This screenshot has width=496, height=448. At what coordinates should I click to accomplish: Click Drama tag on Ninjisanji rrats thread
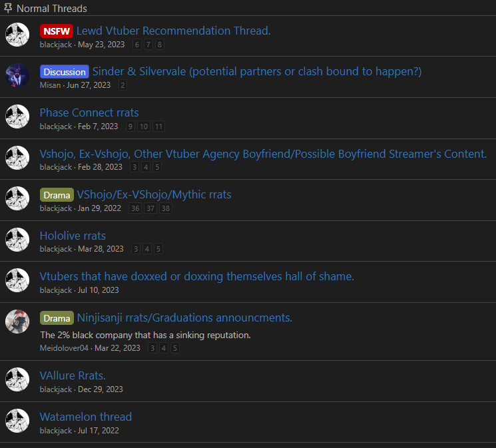57,318
